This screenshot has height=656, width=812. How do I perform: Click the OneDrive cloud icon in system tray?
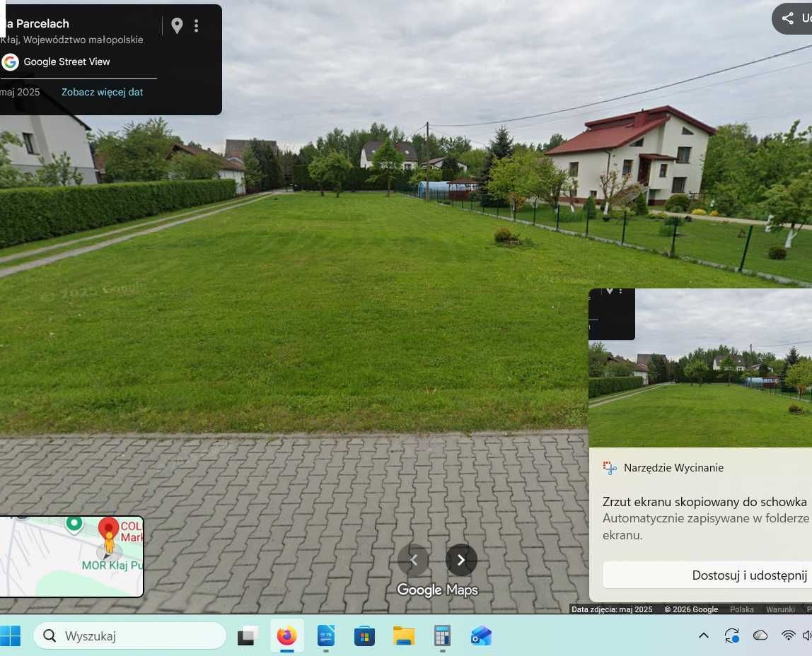point(760,635)
